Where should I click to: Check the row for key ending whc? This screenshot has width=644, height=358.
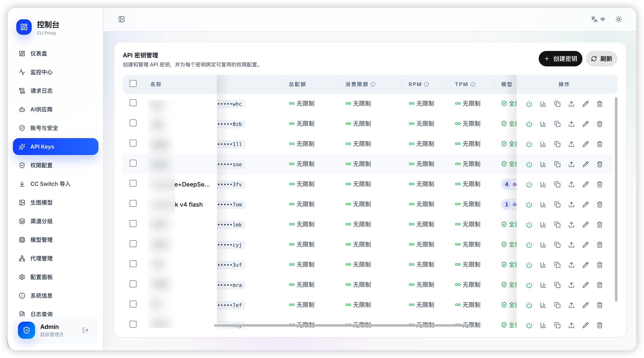point(133,103)
